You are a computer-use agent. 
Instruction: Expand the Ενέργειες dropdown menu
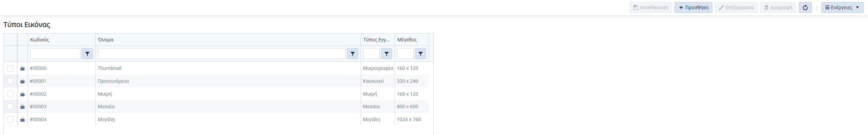(843, 7)
